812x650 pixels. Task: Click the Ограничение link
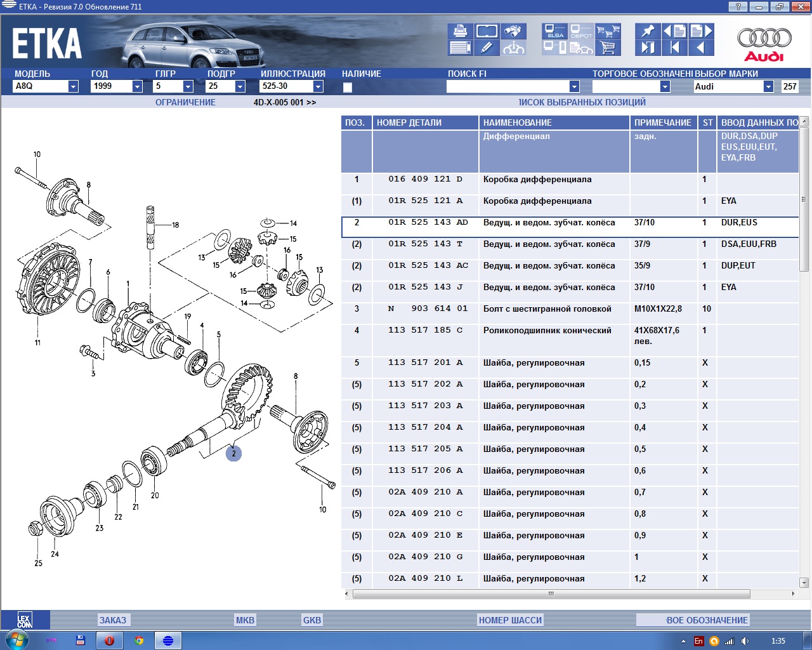tap(185, 102)
